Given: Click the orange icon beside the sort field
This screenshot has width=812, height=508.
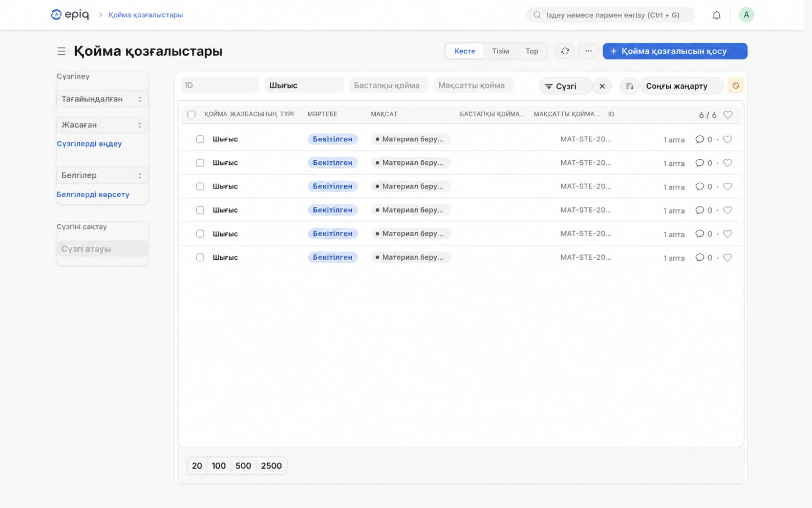Looking at the screenshot, I should 736,86.
